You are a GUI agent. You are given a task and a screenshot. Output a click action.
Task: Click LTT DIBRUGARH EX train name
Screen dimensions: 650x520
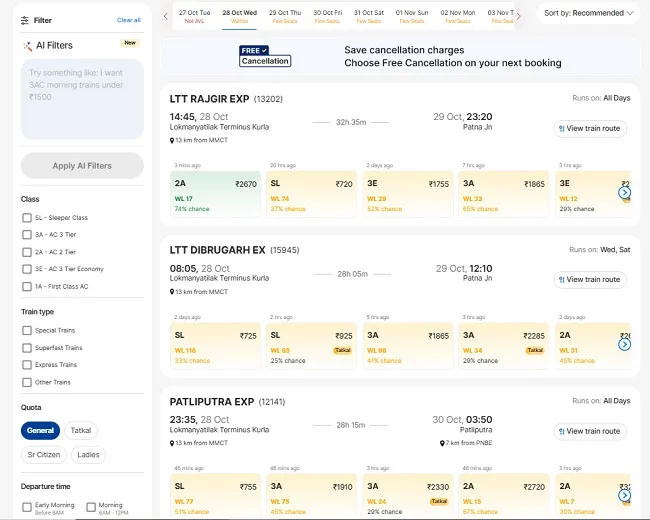pos(217,250)
